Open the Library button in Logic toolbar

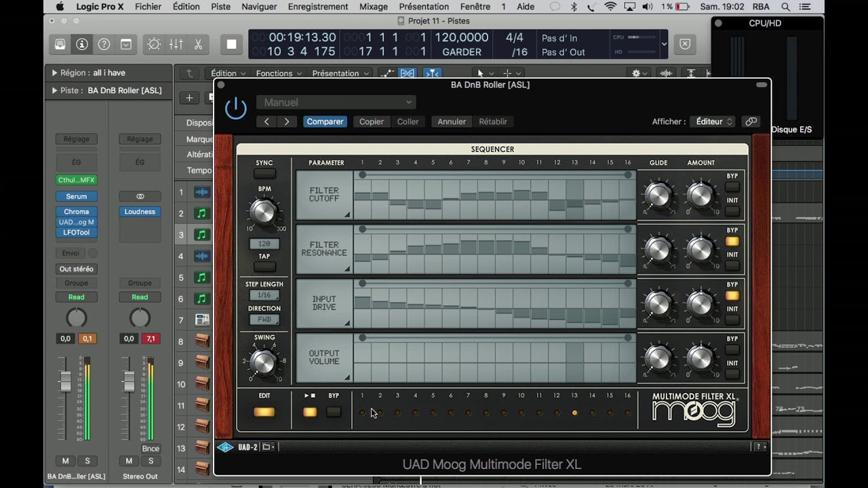[60, 44]
